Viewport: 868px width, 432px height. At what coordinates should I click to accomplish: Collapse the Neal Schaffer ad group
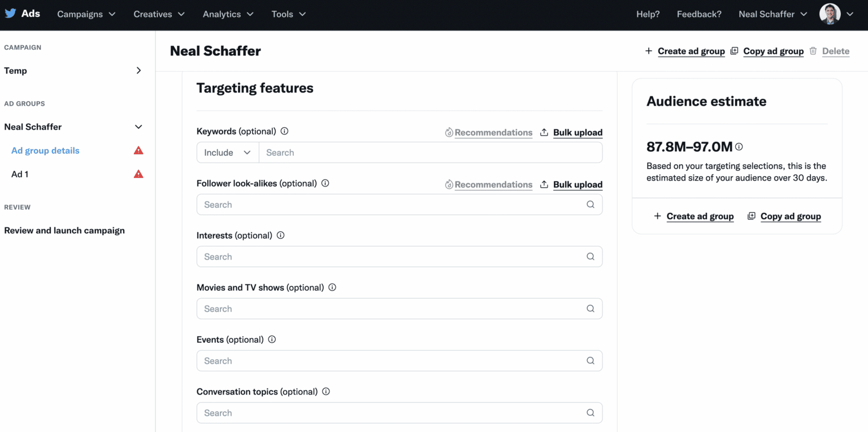138,127
